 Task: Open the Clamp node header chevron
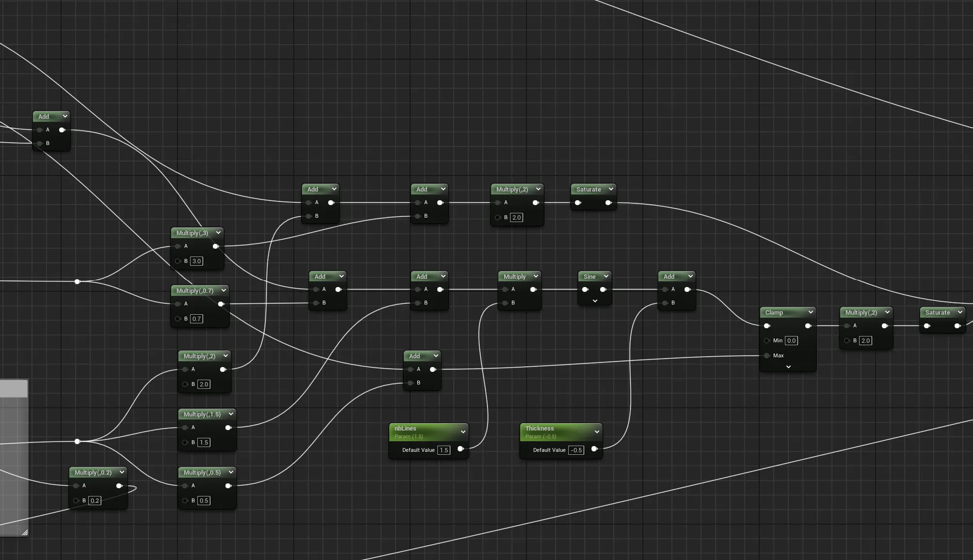(x=811, y=312)
